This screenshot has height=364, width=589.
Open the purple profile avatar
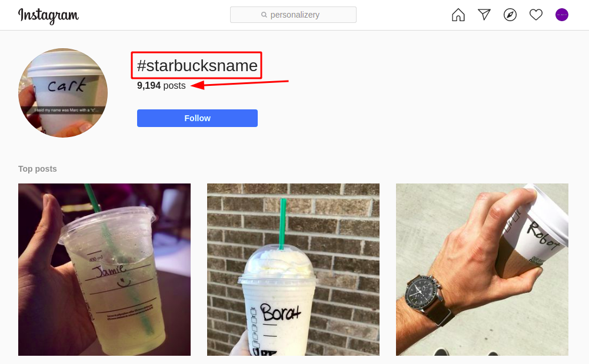point(561,15)
